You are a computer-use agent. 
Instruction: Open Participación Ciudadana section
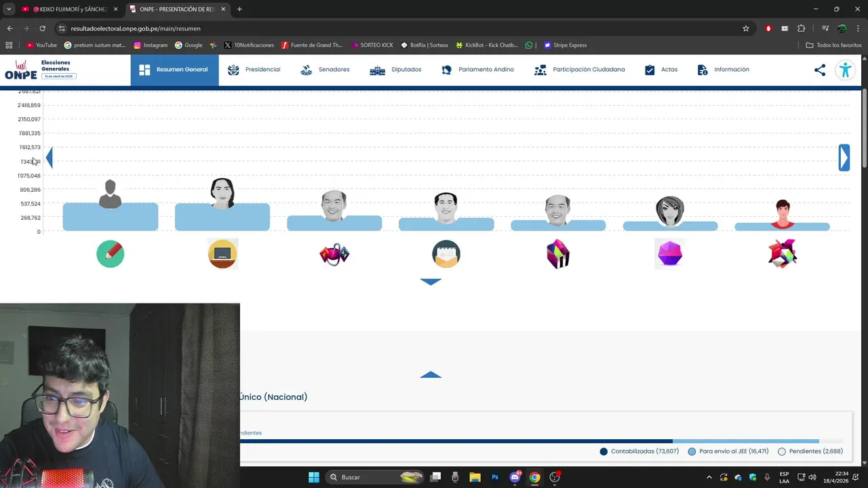point(580,70)
